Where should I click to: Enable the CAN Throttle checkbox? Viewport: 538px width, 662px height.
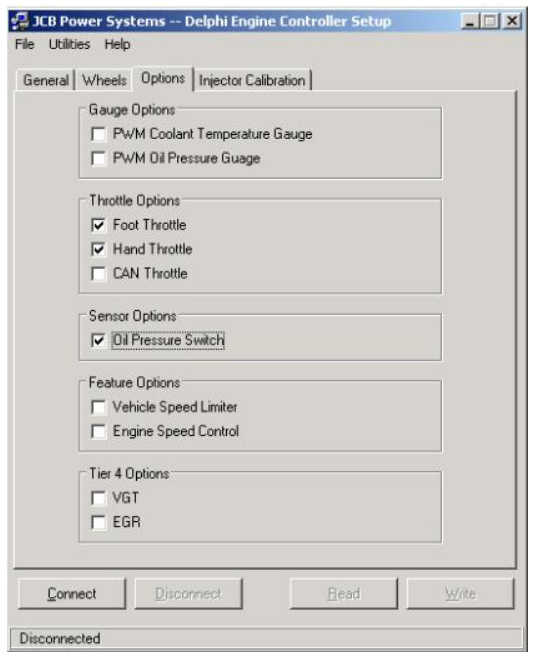point(98,274)
